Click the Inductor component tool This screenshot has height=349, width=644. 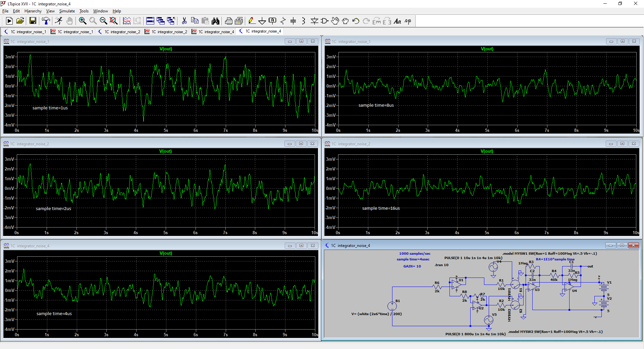click(304, 21)
